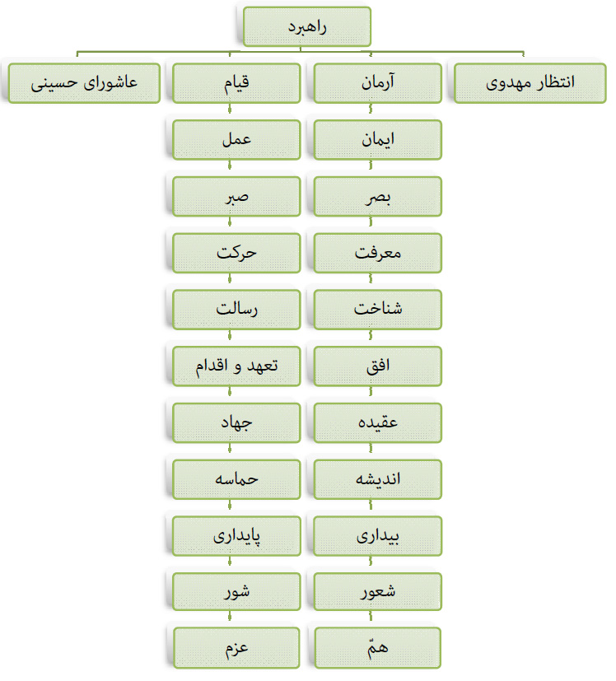
Task: Click the پایداری box
Action: tap(237, 536)
